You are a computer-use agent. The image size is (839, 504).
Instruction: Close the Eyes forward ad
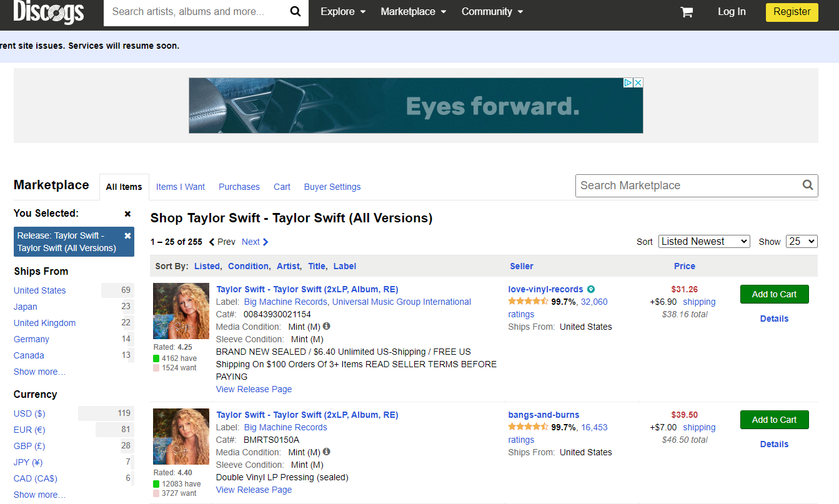click(x=638, y=82)
